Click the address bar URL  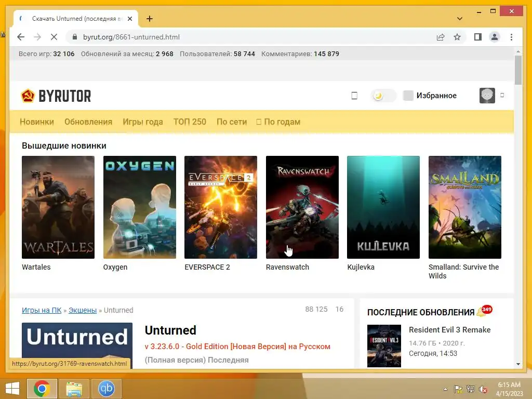click(131, 37)
